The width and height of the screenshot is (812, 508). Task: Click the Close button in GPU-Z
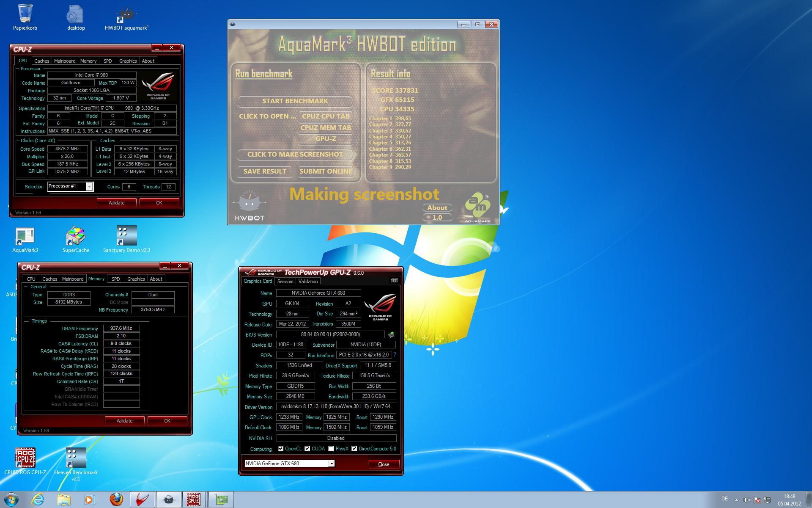click(x=384, y=464)
